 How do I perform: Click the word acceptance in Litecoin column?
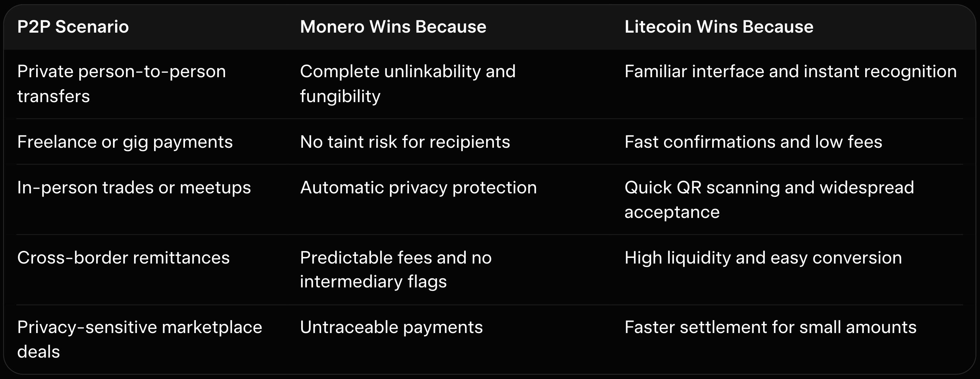[672, 212]
